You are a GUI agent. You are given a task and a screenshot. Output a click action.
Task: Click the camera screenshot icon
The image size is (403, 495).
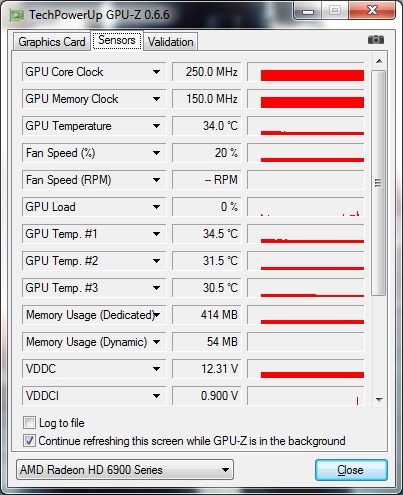(376, 40)
